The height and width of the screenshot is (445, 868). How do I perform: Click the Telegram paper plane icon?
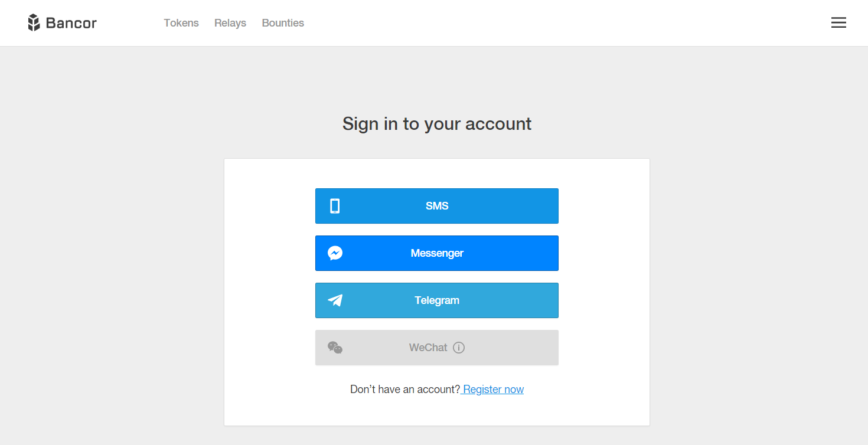point(335,300)
